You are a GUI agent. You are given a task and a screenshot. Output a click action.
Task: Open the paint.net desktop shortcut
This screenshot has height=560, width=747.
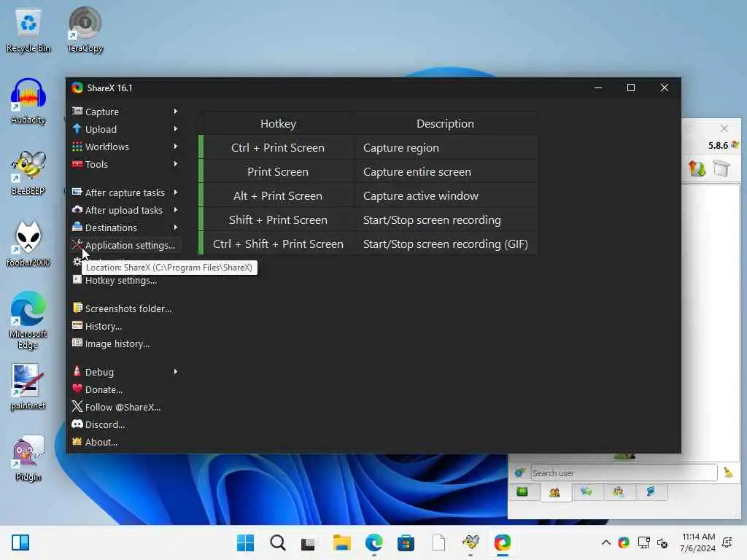(28, 386)
